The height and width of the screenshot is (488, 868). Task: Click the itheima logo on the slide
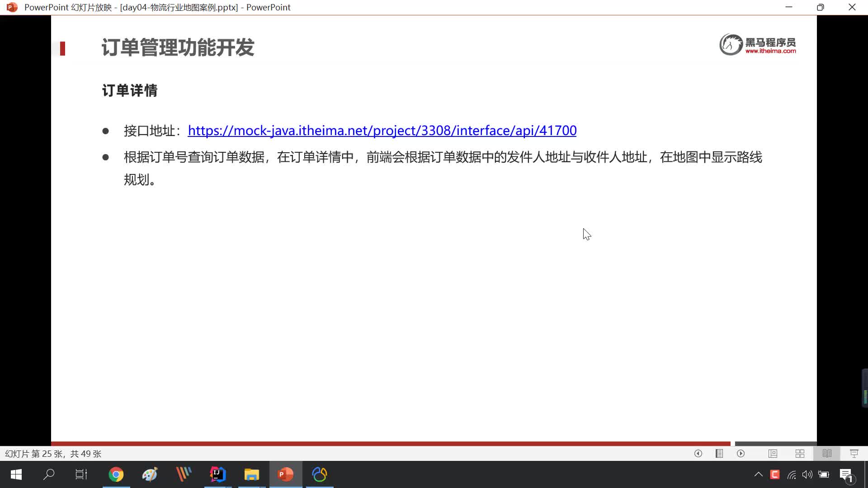coord(758,44)
